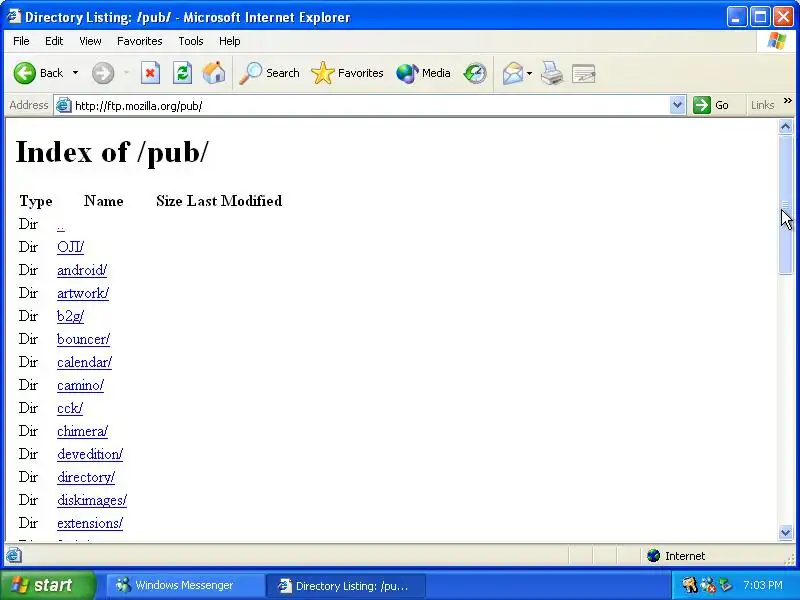
Task: Open the b2g/ directory link
Action: click(70, 316)
